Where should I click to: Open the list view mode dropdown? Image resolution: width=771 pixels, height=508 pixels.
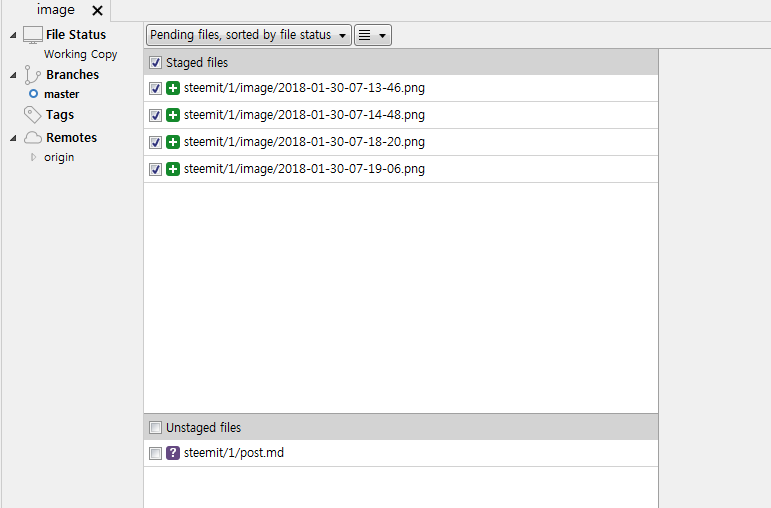coord(372,35)
